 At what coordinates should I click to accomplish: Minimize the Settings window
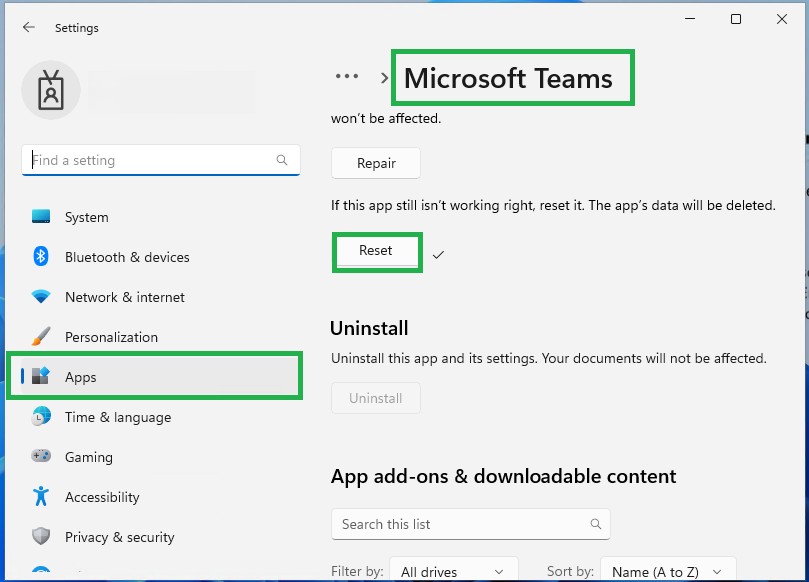point(690,19)
